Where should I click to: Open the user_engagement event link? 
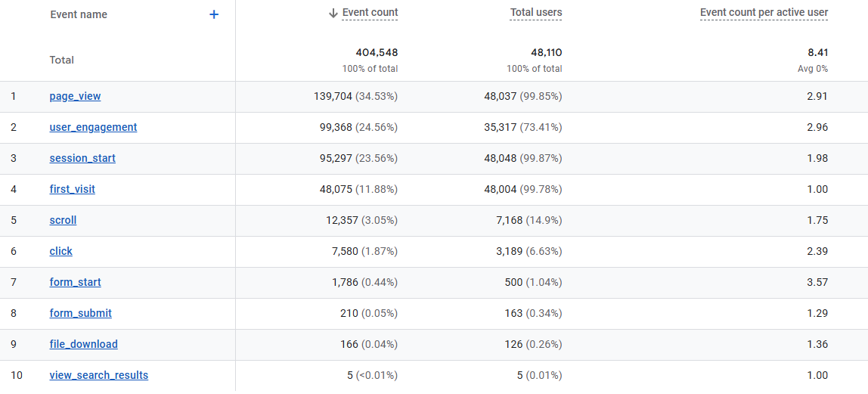click(93, 128)
